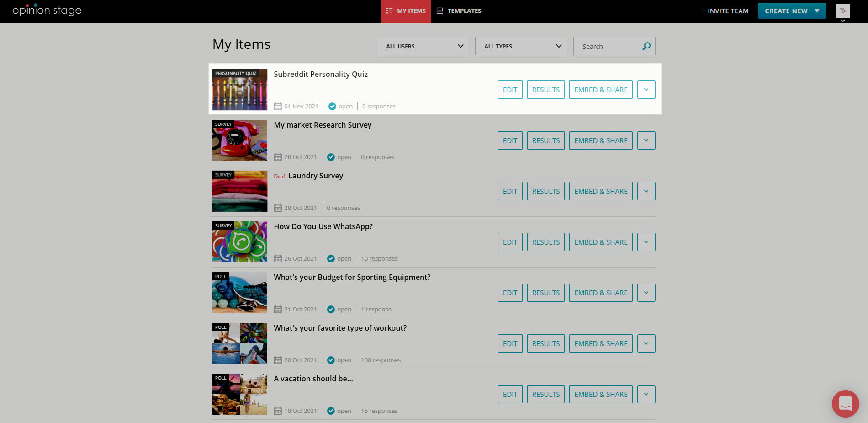Select the My Items tab
This screenshot has width=868, height=423.
(x=406, y=11)
